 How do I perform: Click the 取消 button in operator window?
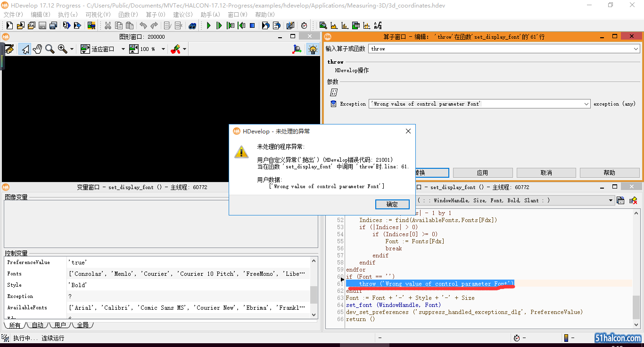(x=546, y=173)
